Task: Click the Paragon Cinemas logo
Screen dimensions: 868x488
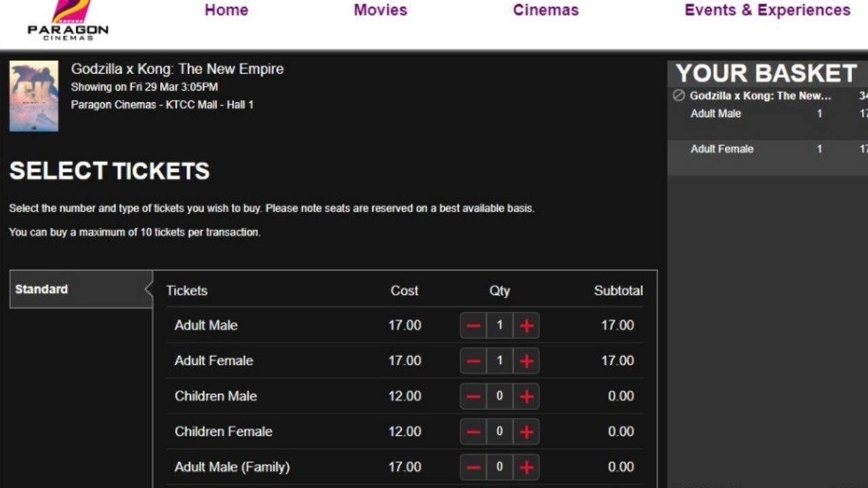Action: 67,20
